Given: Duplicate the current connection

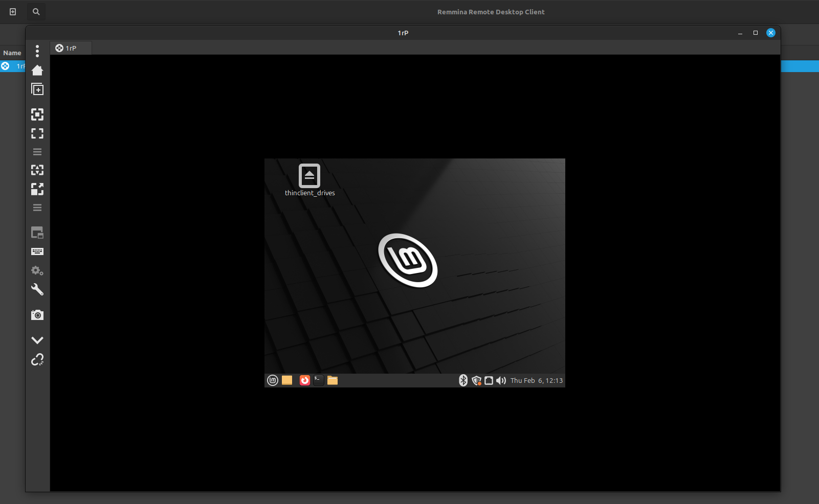Looking at the screenshot, I should pyautogui.click(x=37, y=89).
